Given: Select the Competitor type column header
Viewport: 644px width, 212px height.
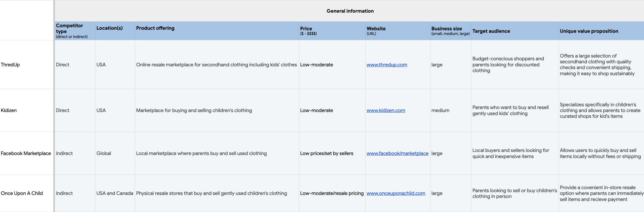Looking at the screenshot, I should [x=75, y=31].
